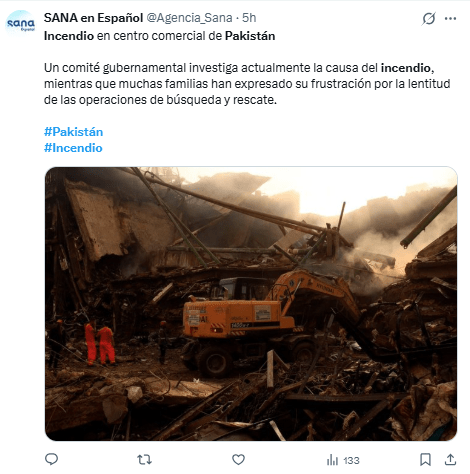
Task: Visit the @Agencia_Sana handle
Action: (189, 18)
